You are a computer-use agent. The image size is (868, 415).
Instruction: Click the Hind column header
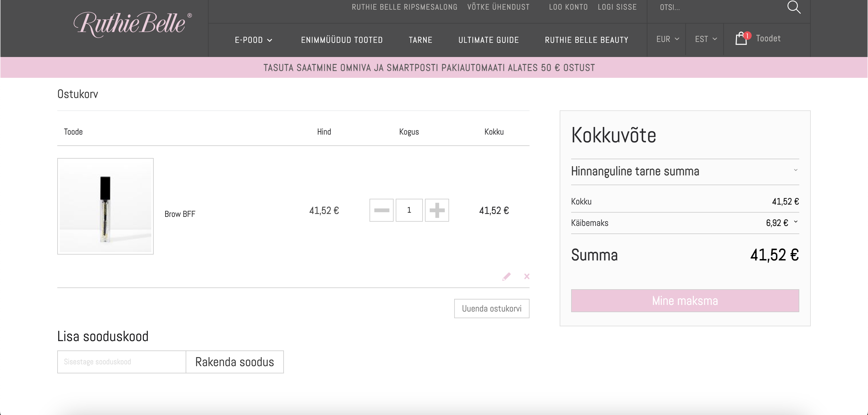click(x=324, y=132)
